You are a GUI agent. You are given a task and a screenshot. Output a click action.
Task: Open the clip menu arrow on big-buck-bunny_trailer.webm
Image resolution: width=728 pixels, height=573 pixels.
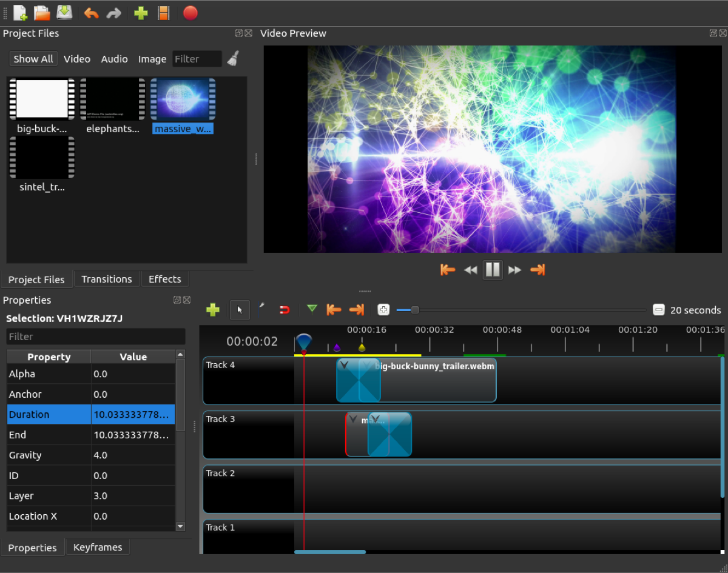pyautogui.click(x=367, y=365)
